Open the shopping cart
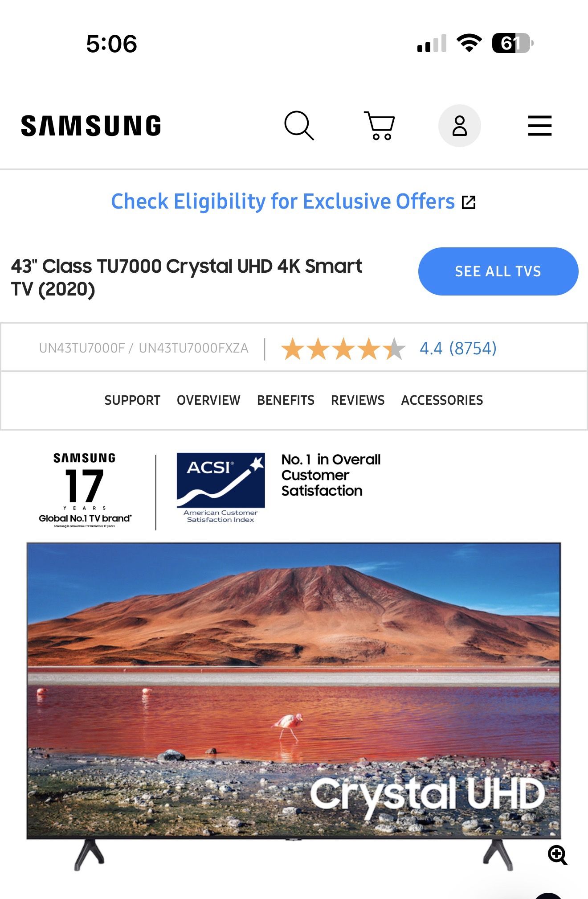Image resolution: width=588 pixels, height=899 pixels. click(380, 126)
